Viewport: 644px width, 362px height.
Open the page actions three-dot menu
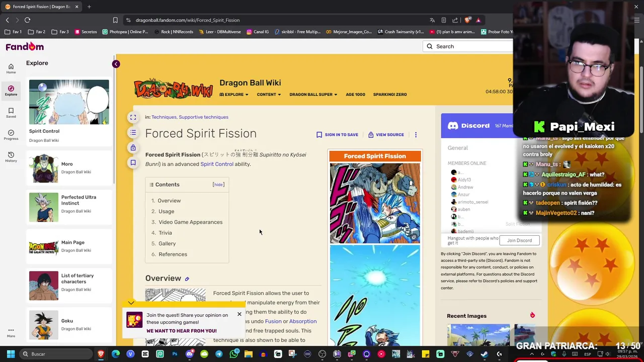[x=416, y=135]
